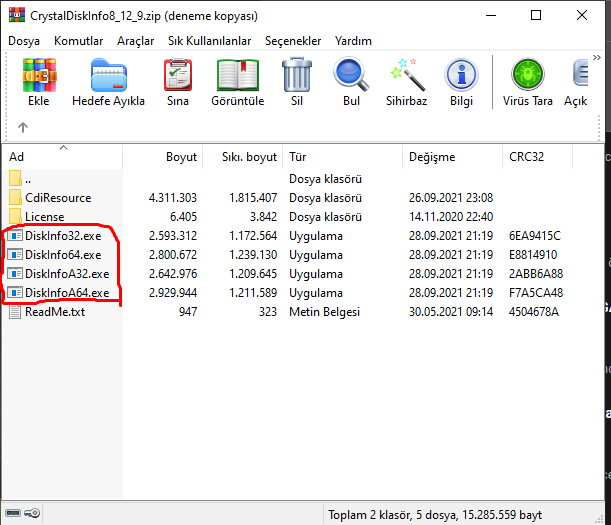The height and width of the screenshot is (525, 611).
Task: Click the Hedefe Ayıkla extract icon
Action: 108,75
